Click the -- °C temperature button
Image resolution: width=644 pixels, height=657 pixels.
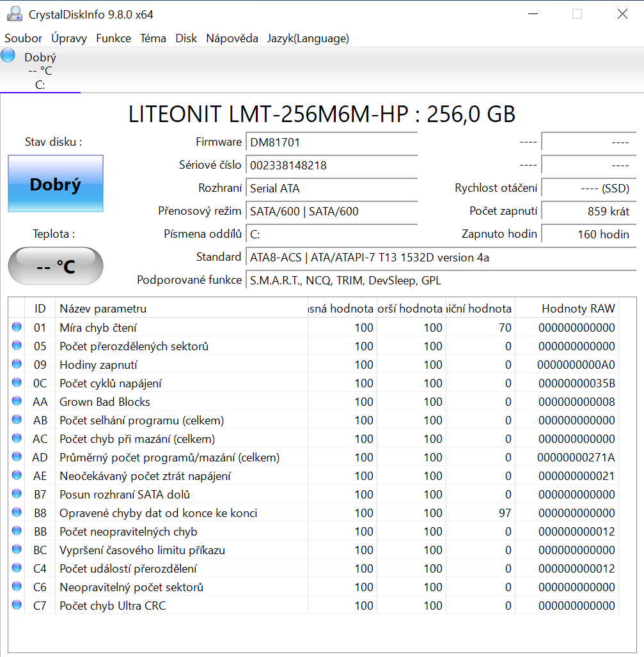coord(56,266)
